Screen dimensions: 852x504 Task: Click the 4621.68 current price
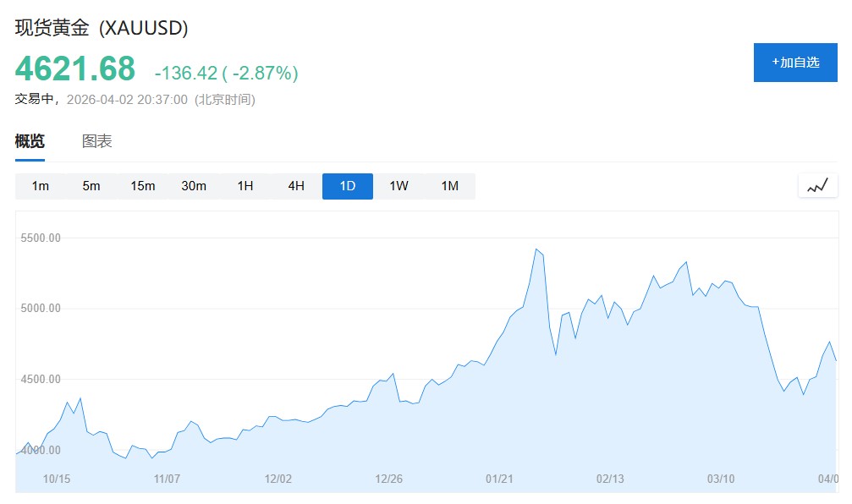point(75,69)
